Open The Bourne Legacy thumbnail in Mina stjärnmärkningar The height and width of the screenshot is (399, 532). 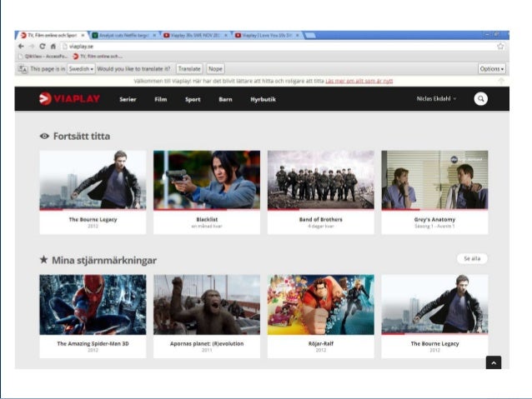pyautogui.click(x=434, y=304)
